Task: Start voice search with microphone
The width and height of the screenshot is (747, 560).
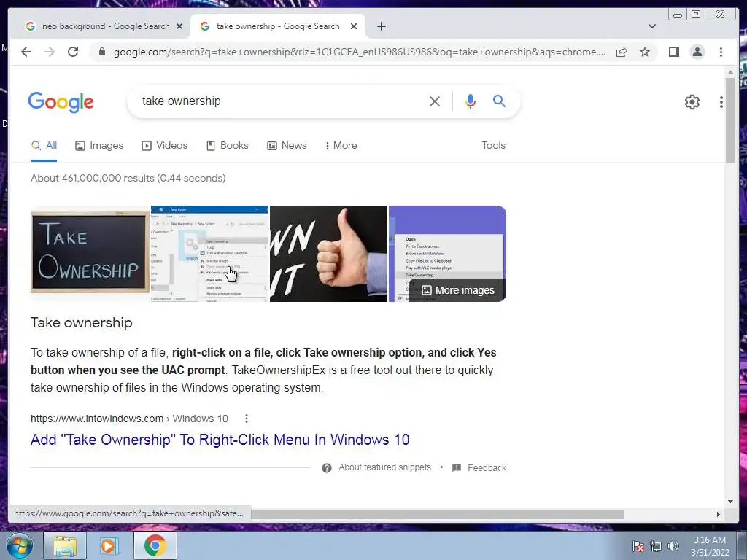Action: 471,101
